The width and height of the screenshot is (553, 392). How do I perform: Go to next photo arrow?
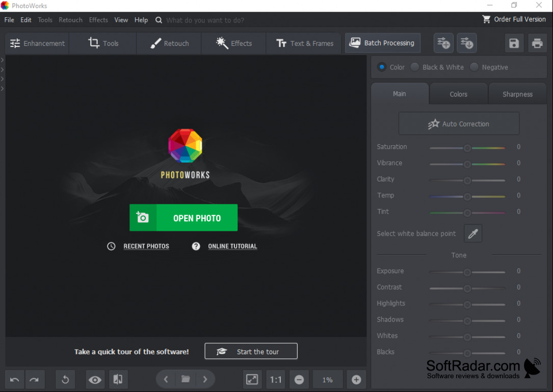205,380
